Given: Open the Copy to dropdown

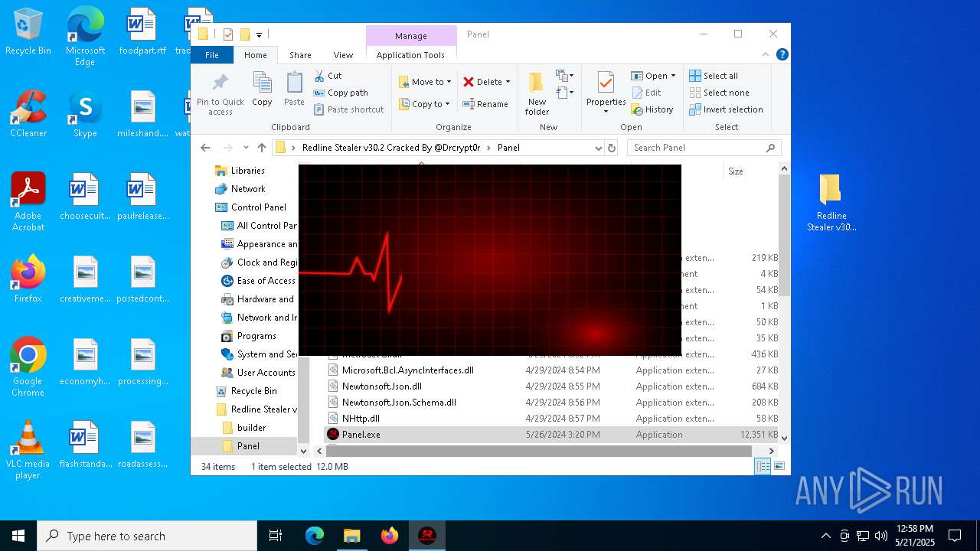Looking at the screenshot, I should coord(425,104).
